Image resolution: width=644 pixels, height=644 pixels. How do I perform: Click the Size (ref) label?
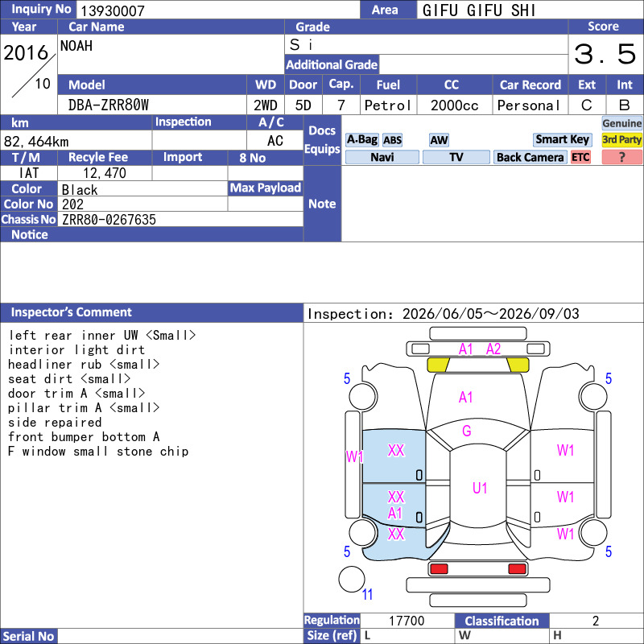[x=332, y=635]
